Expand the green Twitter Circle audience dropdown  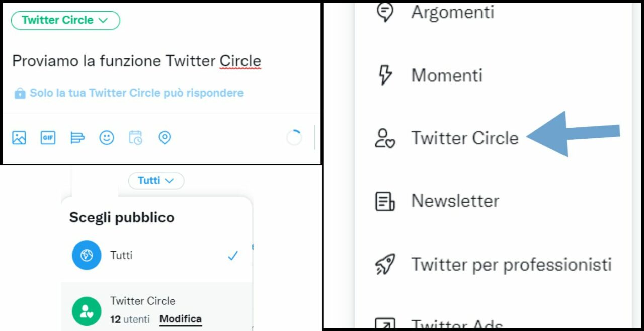[x=65, y=20]
